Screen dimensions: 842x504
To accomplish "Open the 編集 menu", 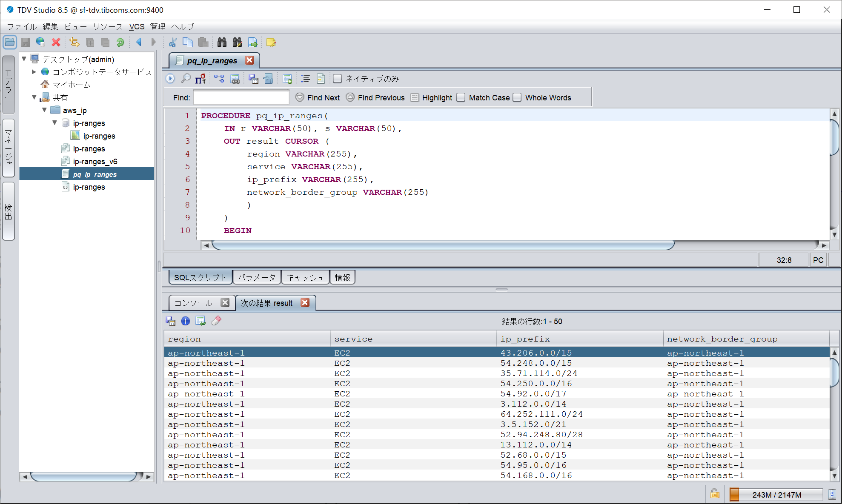I will 50,26.
